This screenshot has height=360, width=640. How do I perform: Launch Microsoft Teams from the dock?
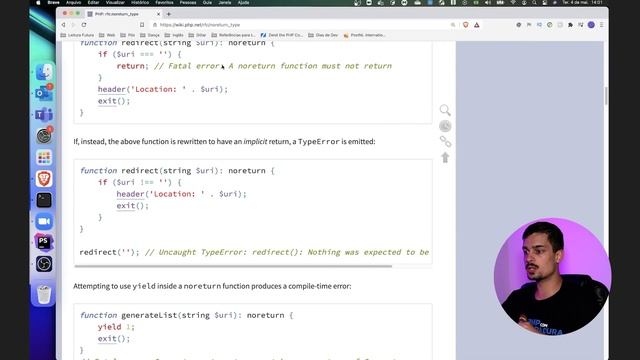point(44,115)
